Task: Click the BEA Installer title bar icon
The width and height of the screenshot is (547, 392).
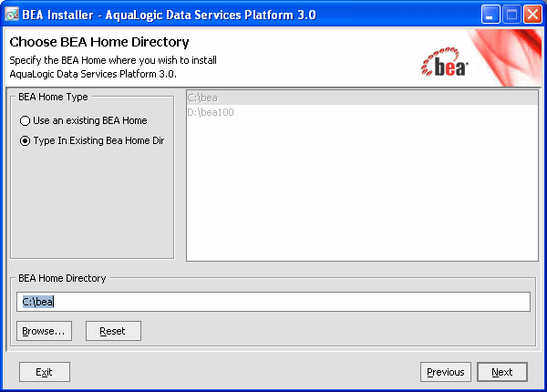Action: (12, 15)
